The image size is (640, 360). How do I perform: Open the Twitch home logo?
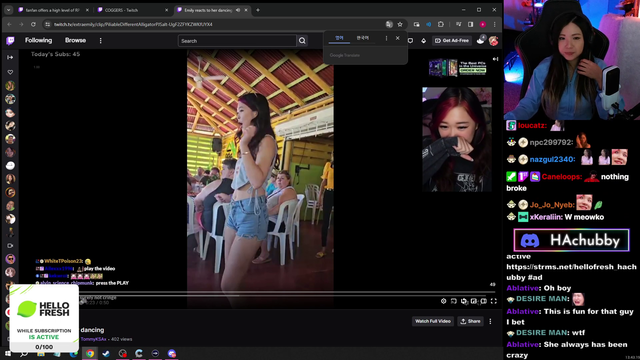point(10,40)
